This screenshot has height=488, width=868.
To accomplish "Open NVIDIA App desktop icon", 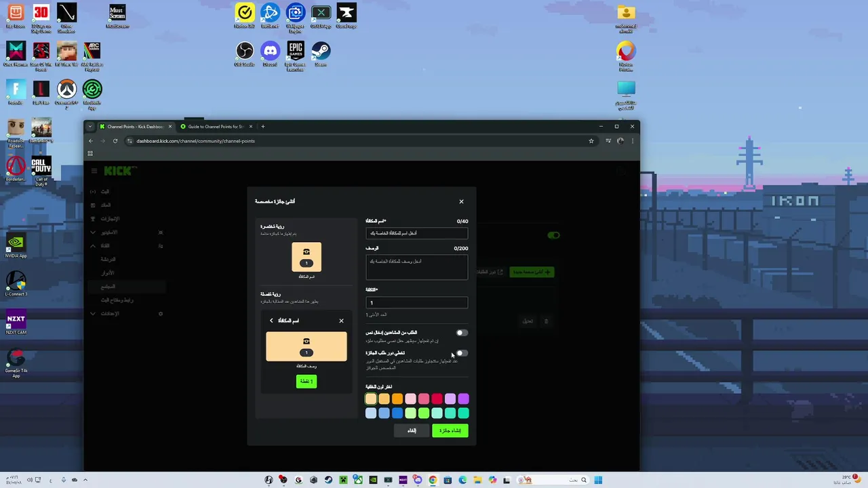I will [x=16, y=245].
